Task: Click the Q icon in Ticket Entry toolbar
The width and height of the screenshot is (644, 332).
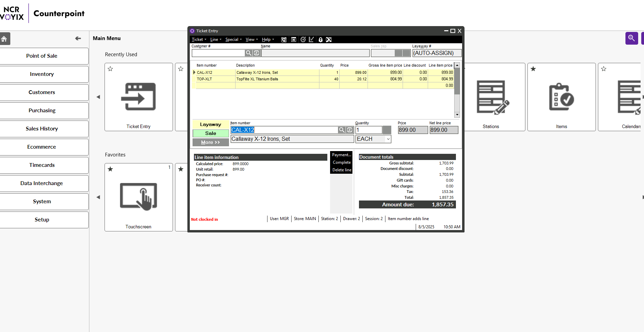Action: point(284,40)
